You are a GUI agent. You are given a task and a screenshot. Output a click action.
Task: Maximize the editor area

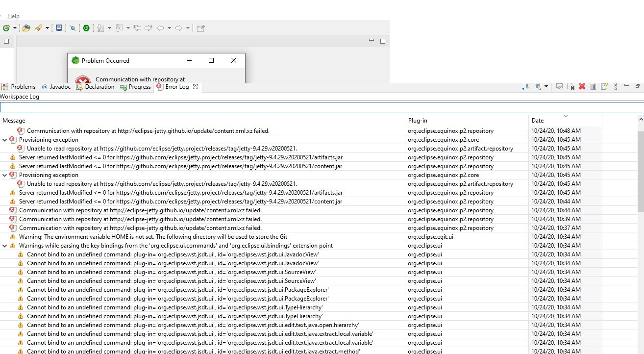383,41
